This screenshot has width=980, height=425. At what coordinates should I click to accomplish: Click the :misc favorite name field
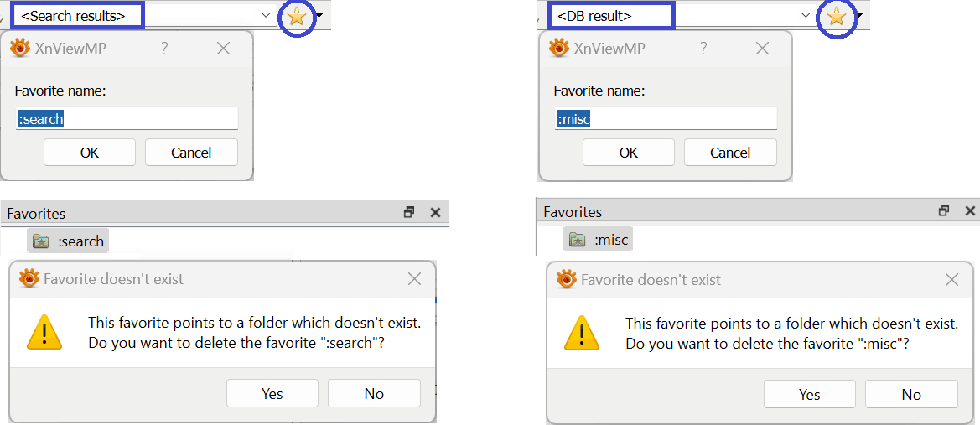coord(666,119)
